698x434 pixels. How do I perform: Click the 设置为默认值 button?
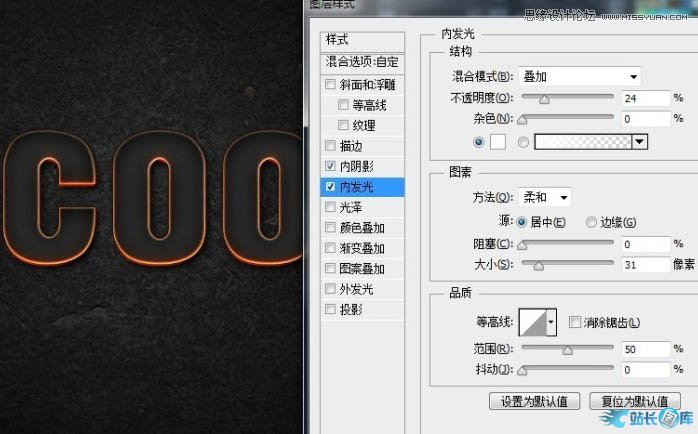[534, 401]
